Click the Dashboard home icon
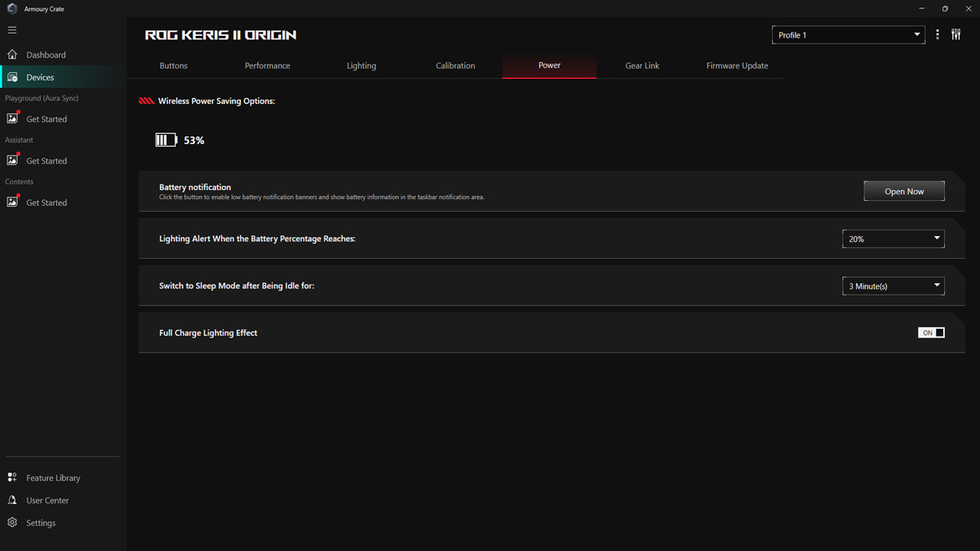980x551 pixels. click(x=13, y=54)
